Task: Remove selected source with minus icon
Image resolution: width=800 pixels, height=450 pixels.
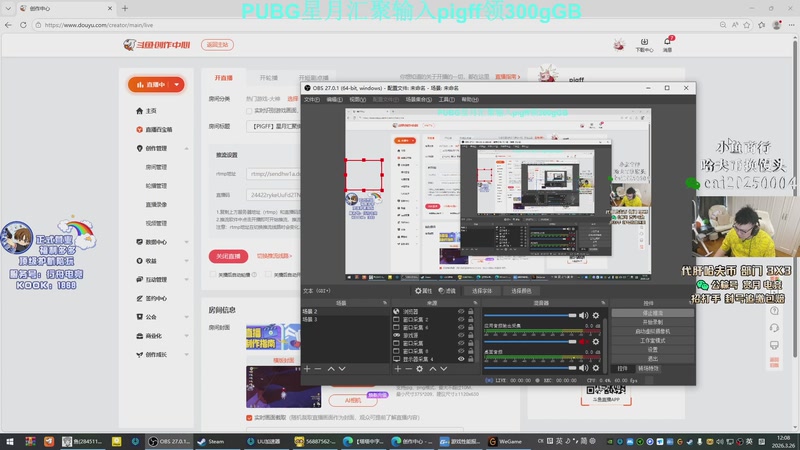Action: coord(408,368)
